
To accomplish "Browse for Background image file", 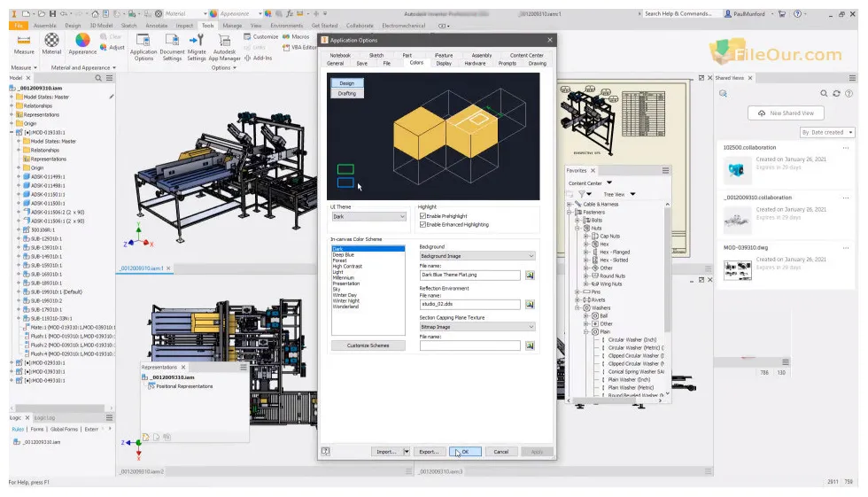I will point(530,275).
